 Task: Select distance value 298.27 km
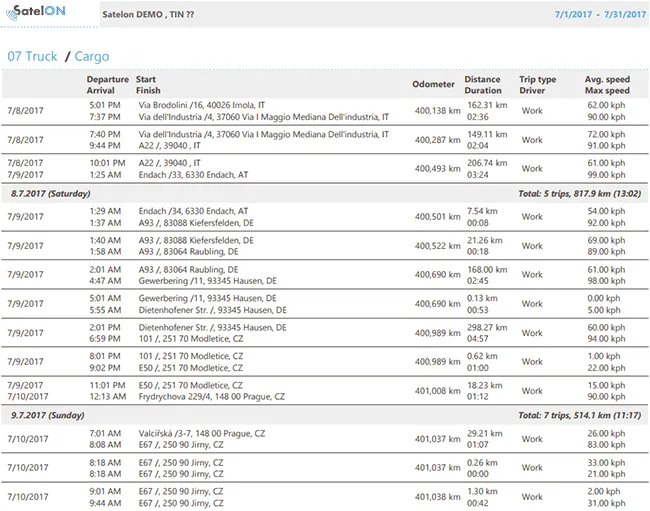(x=487, y=328)
